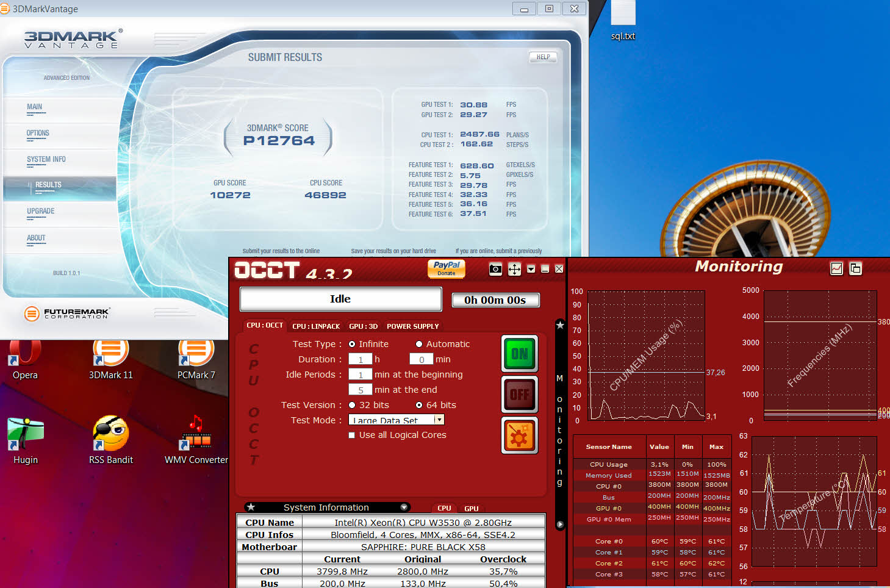The image size is (890, 588).
Task: Click the SAPPHIRE PURE BLACK X58 motherboard cell
Action: (423, 547)
